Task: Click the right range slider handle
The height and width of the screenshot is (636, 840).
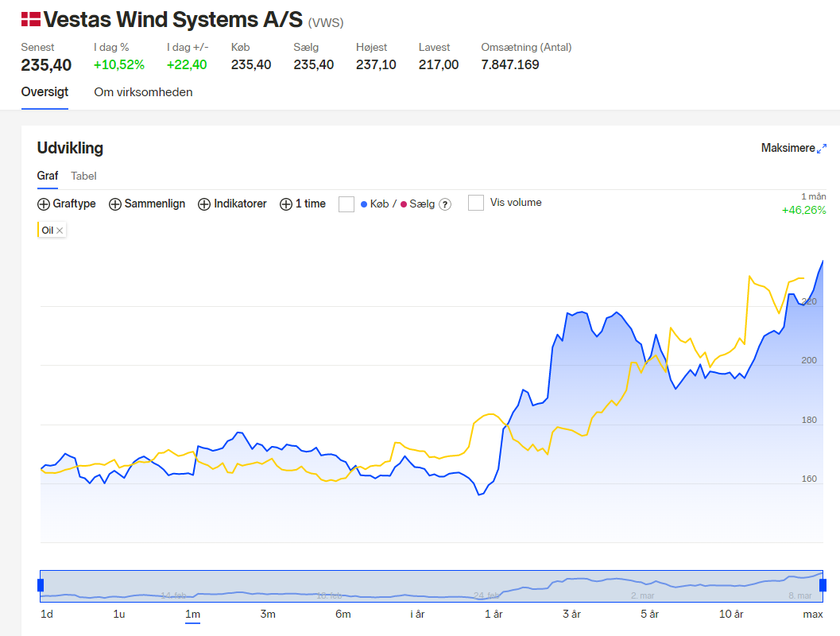Action: point(823,585)
